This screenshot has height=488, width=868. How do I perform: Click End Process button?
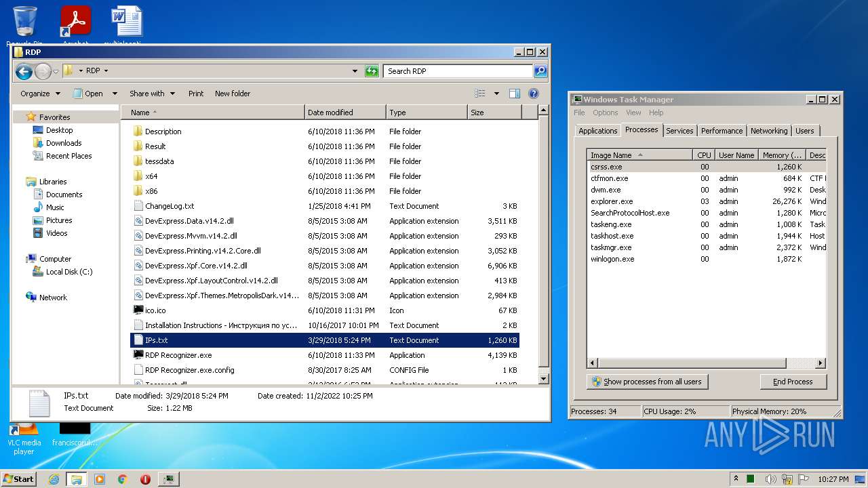pos(793,382)
